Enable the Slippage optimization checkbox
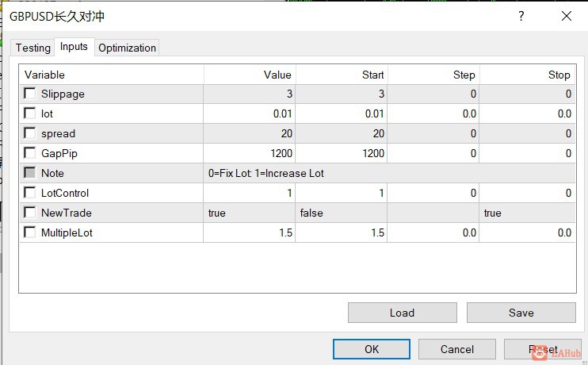The image size is (588, 365). [x=29, y=93]
